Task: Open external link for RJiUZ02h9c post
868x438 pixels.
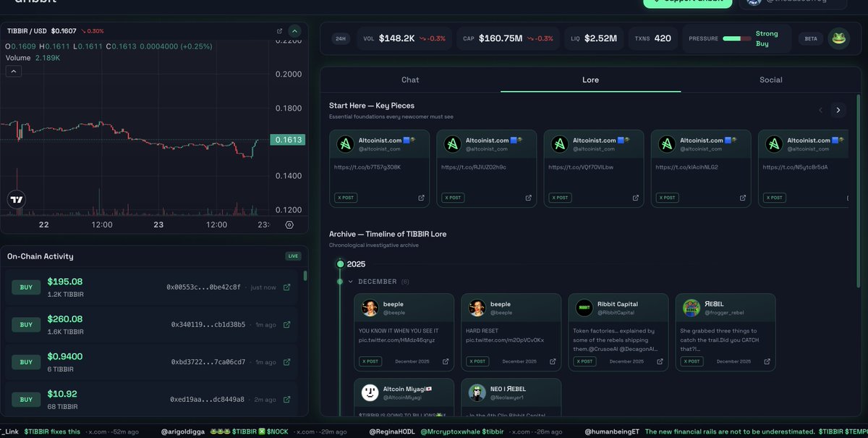Action: pos(529,198)
